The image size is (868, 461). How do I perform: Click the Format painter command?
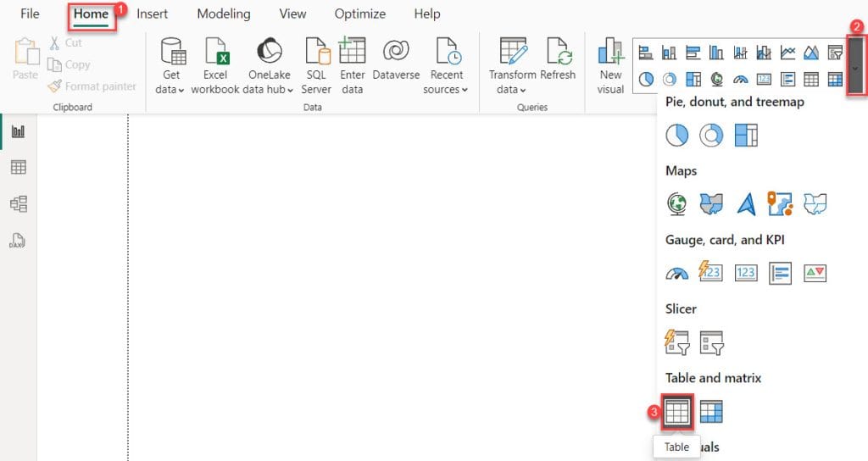92,86
